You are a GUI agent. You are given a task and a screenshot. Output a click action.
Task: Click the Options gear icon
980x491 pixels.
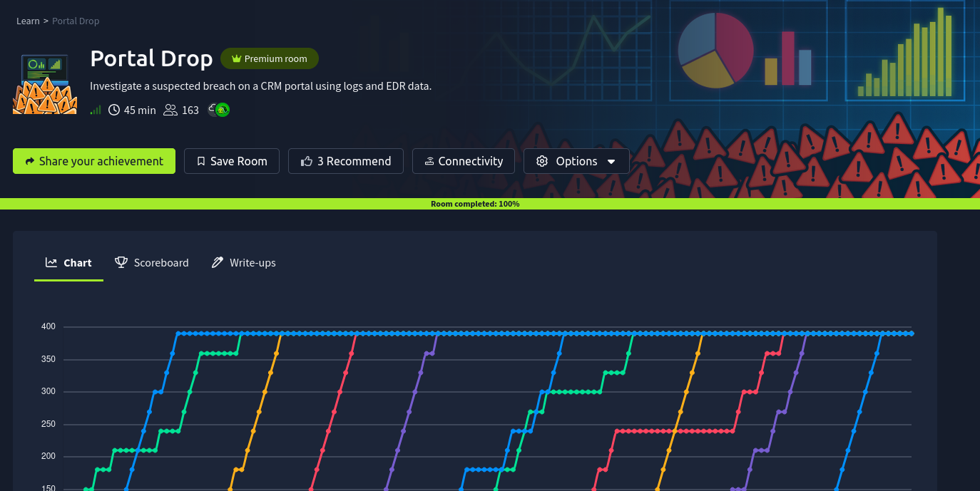542,161
